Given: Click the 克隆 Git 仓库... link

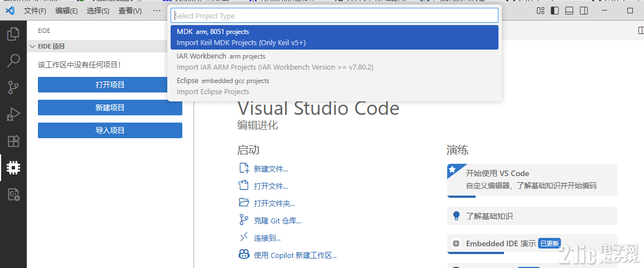Looking at the screenshot, I should point(277,221).
